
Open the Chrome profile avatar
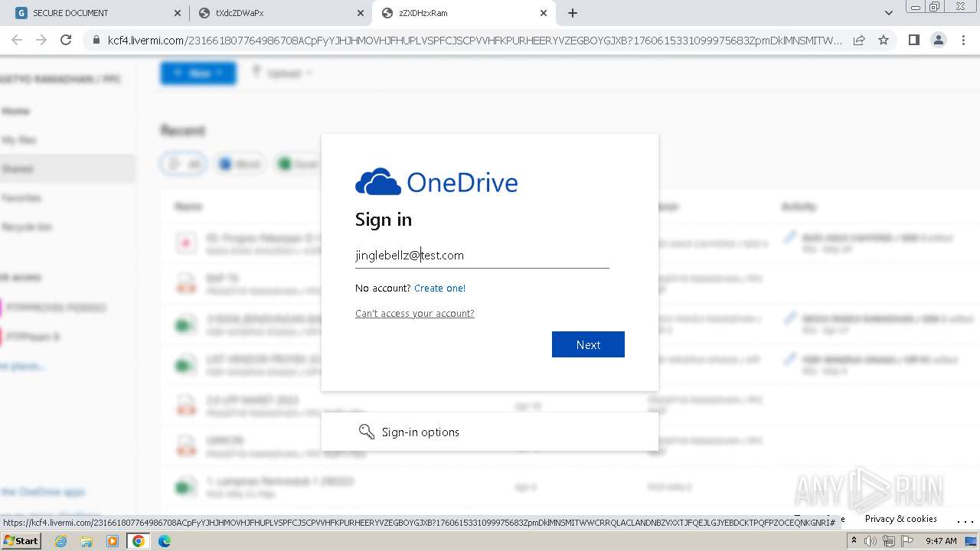939,40
